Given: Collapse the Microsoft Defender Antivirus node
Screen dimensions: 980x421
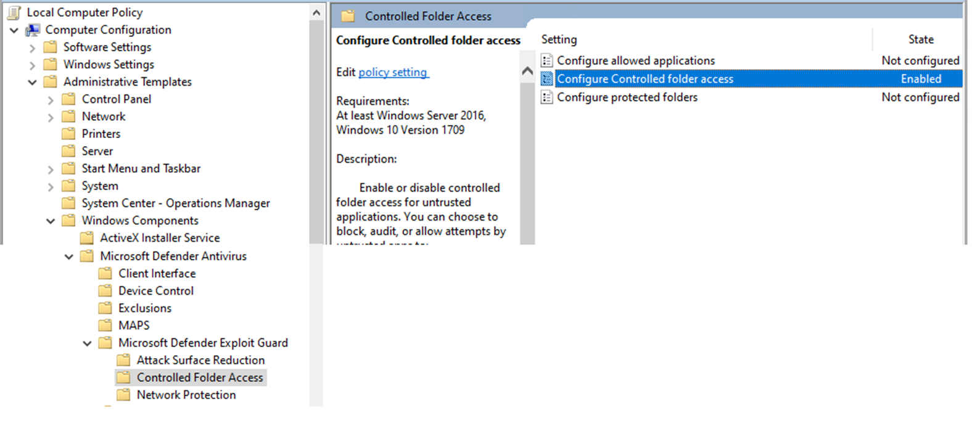Looking at the screenshot, I should (69, 256).
